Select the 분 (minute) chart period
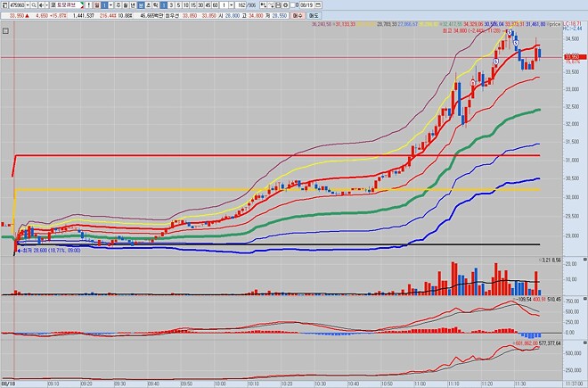This screenshot has width=588, height=388. (x=141, y=5)
